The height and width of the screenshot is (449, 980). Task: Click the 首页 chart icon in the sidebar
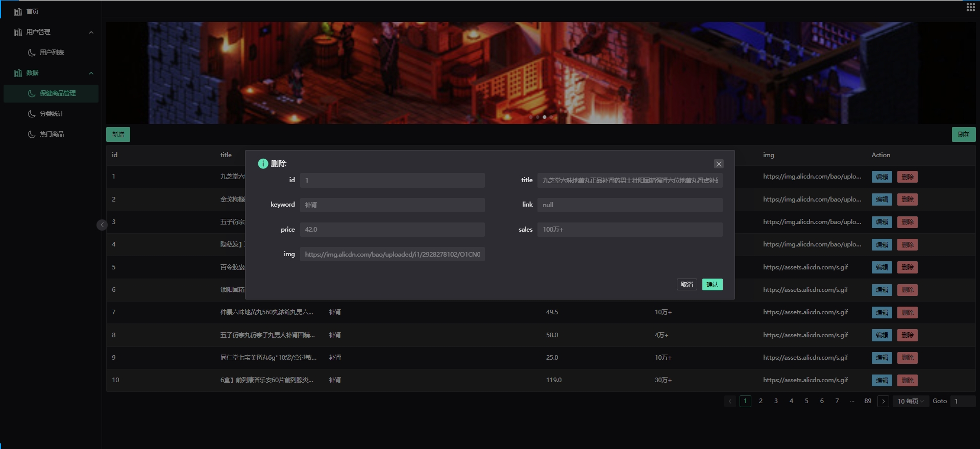18,12
